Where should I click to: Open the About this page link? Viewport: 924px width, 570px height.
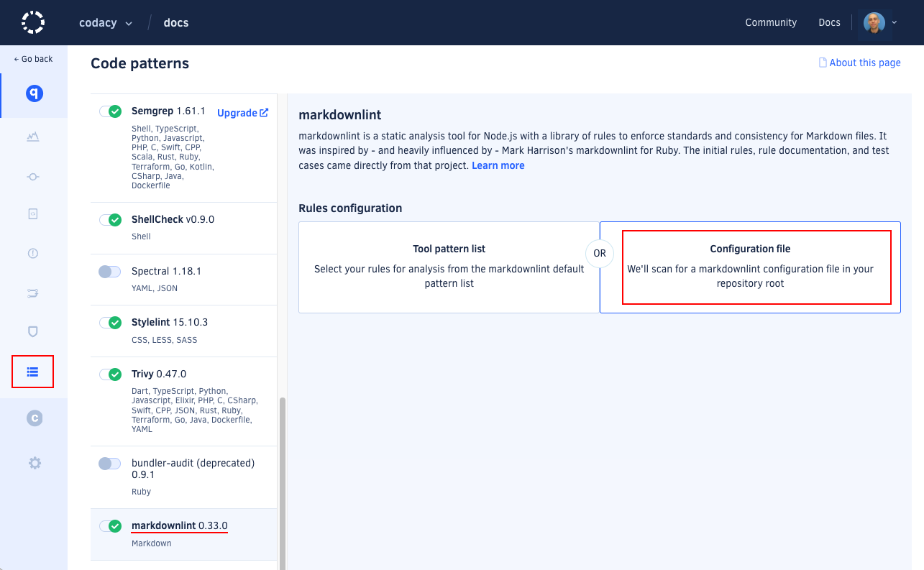point(865,63)
